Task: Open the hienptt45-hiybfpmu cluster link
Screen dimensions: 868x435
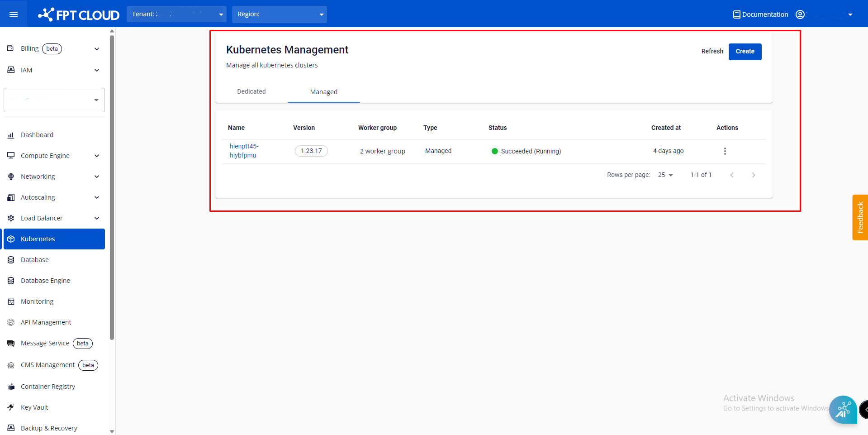Action: tap(243, 151)
